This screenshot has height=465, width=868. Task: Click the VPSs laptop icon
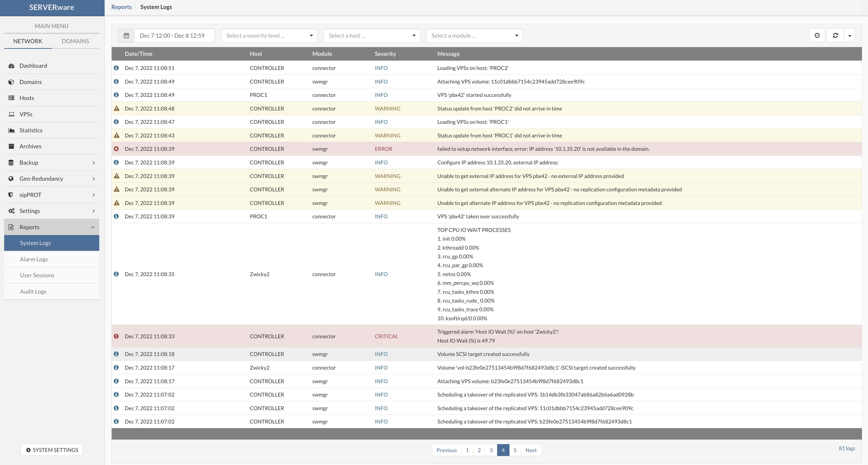point(11,114)
